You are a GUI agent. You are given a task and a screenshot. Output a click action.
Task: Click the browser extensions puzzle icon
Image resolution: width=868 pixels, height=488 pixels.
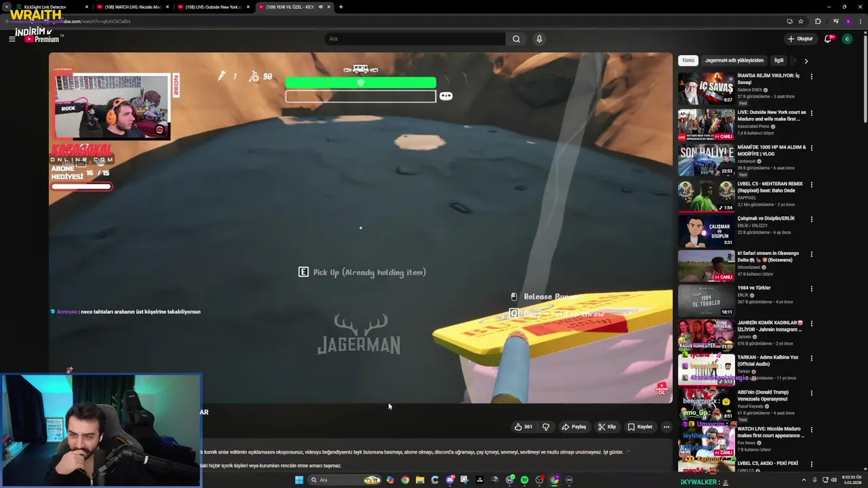coord(817,21)
